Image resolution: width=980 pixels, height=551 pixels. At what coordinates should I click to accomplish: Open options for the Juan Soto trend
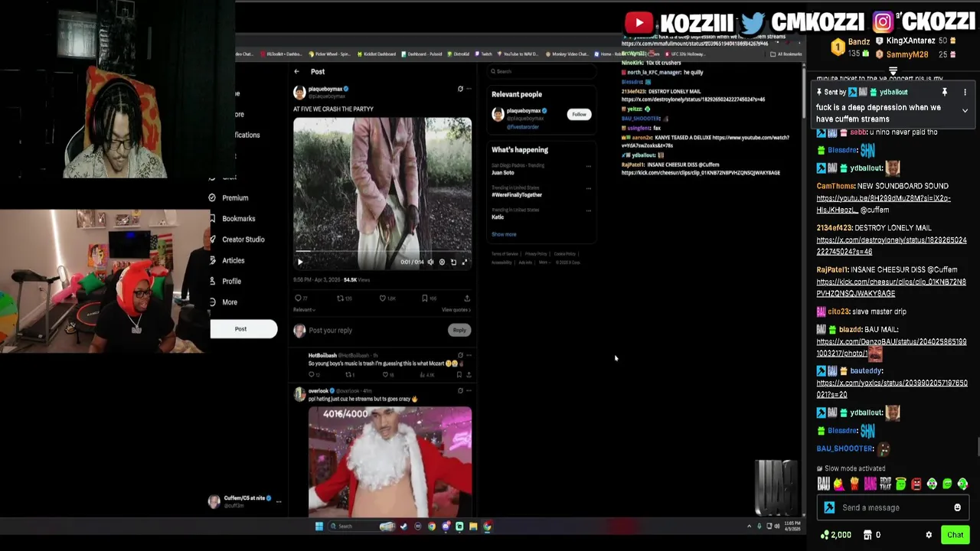(x=589, y=166)
